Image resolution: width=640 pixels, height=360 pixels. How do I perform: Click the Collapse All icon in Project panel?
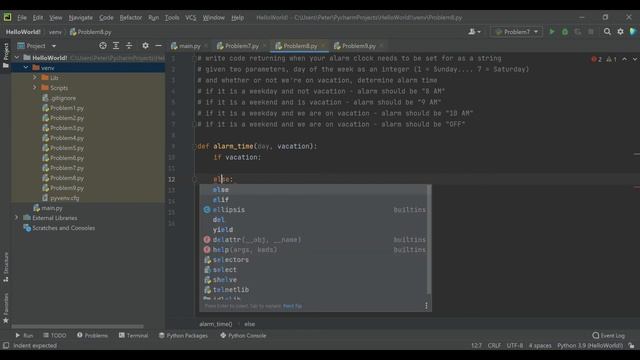(129, 46)
